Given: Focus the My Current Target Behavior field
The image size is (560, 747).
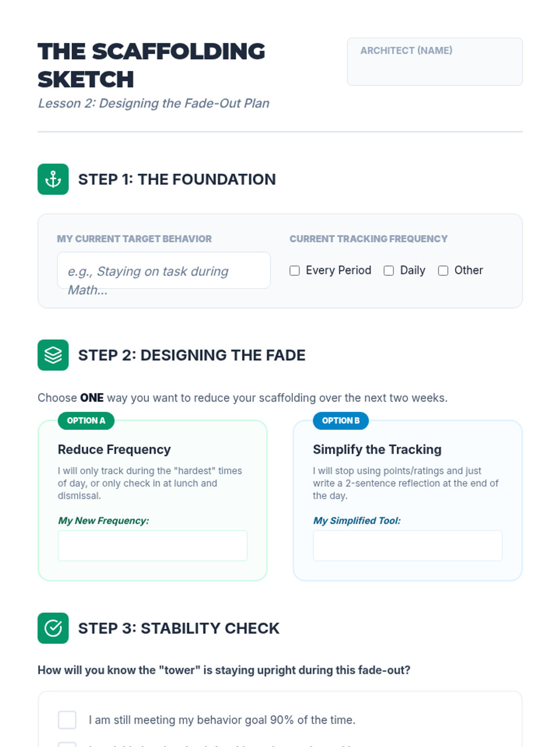Looking at the screenshot, I should tap(163, 271).
